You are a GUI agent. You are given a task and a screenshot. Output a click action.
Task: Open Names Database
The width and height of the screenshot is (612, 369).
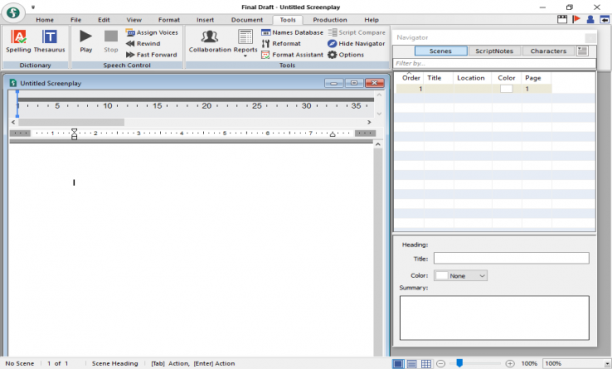[292, 33]
